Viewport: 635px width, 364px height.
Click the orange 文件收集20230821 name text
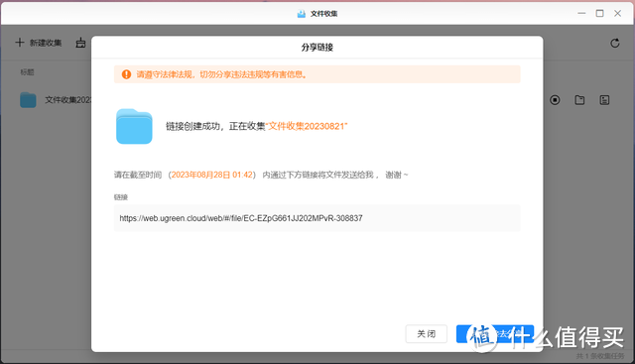tap(307, 126)
